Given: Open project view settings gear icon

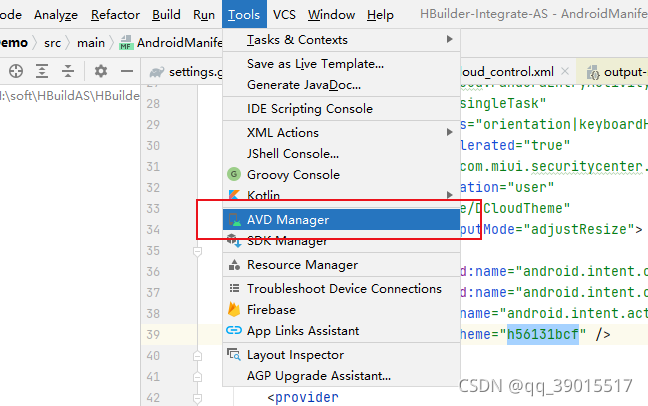Looking at the screenshot, I should [x=101, y=71].
